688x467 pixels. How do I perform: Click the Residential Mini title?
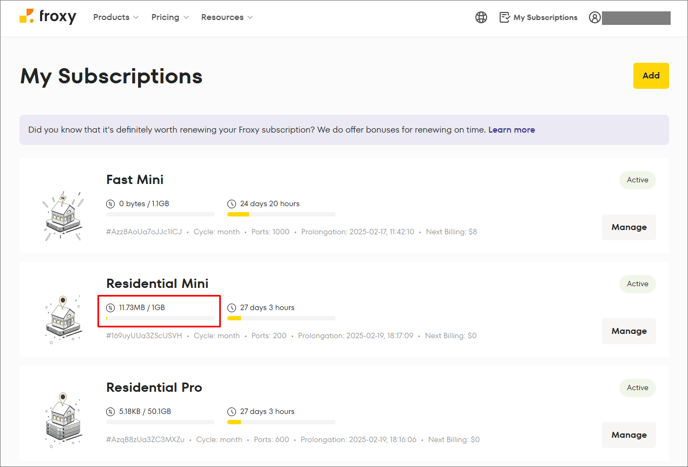click(x=157, y=284)
